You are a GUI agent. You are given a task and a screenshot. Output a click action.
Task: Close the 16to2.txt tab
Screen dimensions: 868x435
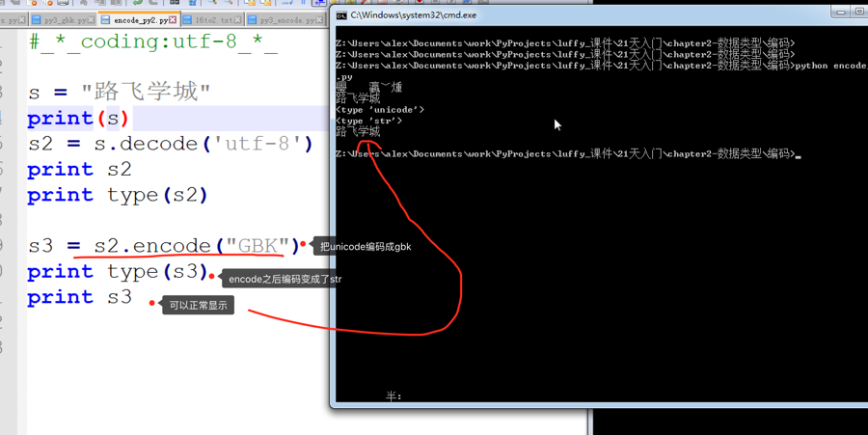point(237,19)
